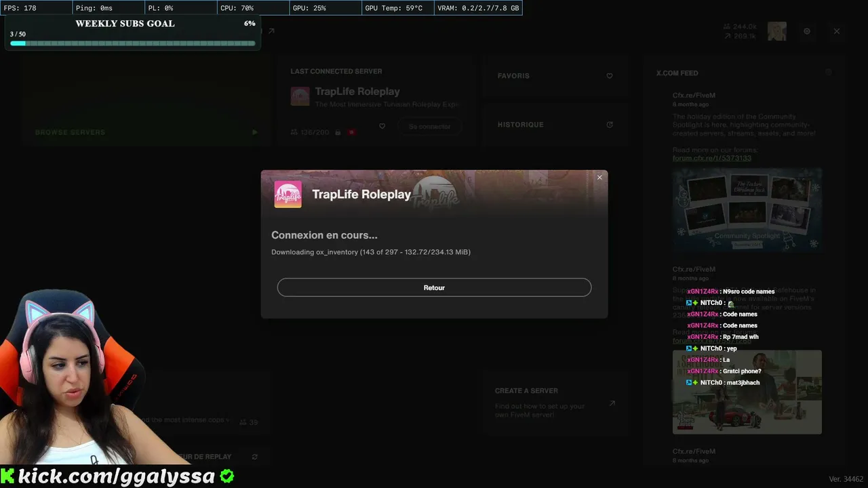The image size is (868, 488).
Task: Open the forum.cfx.re/t/5373133 link
Action: coord(712,158)
